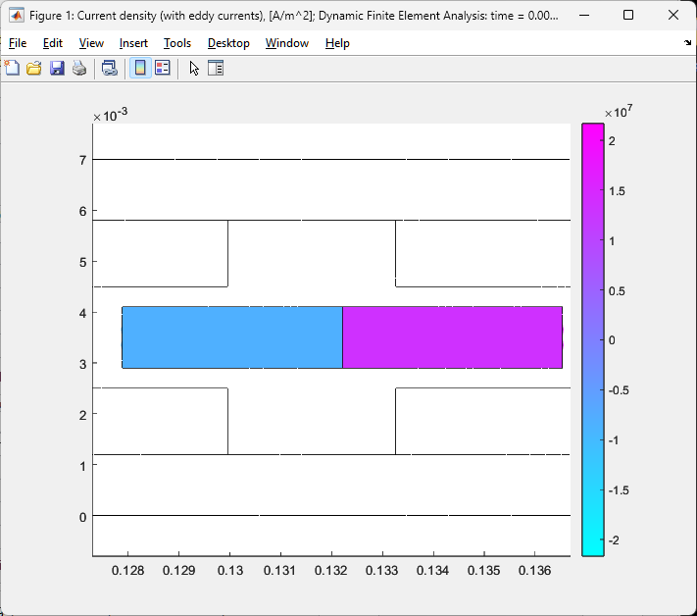697x616 pixels.
Task: Click the ×10^-3 y-axis exponent label
Action: 110,115
